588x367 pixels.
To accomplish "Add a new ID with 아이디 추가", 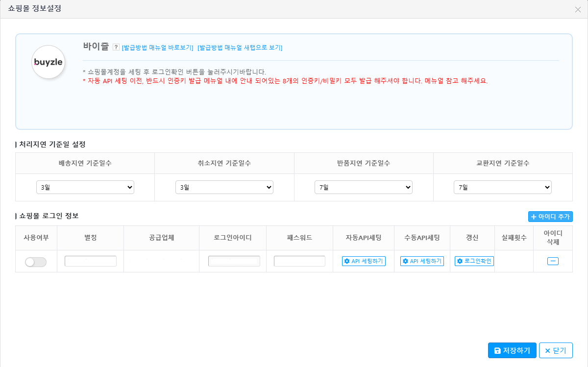I will 550,217.
